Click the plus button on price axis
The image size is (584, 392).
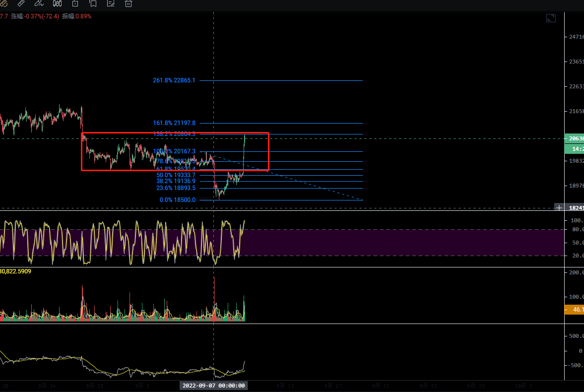pyautogui.click(x=559, y=207)
